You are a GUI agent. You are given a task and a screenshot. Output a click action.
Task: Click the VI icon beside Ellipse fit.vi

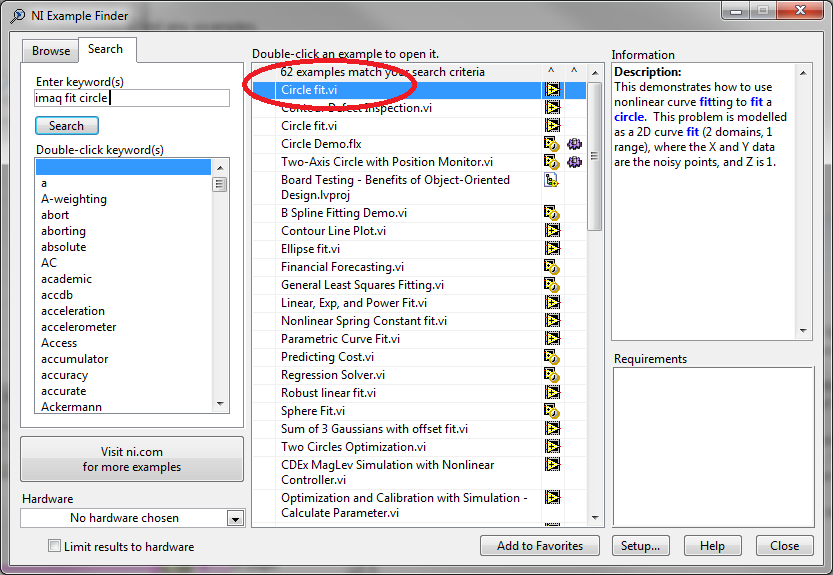(552, 249)
